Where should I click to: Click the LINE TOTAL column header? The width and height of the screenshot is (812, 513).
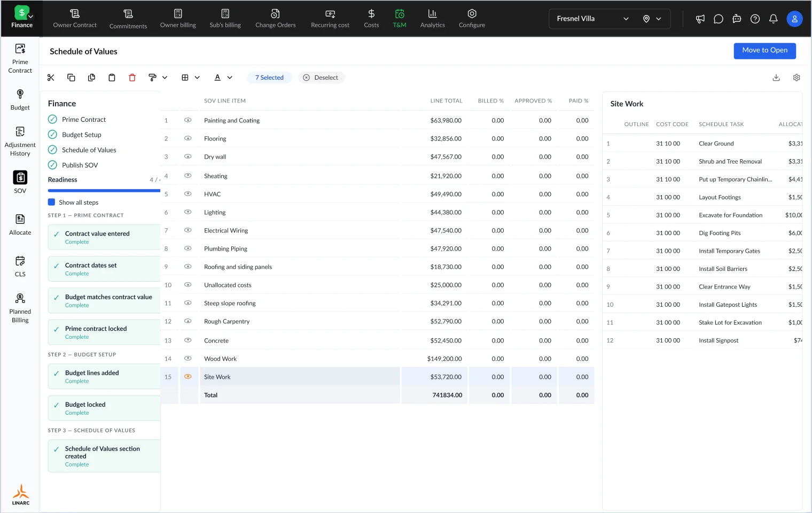pos(446,100)
